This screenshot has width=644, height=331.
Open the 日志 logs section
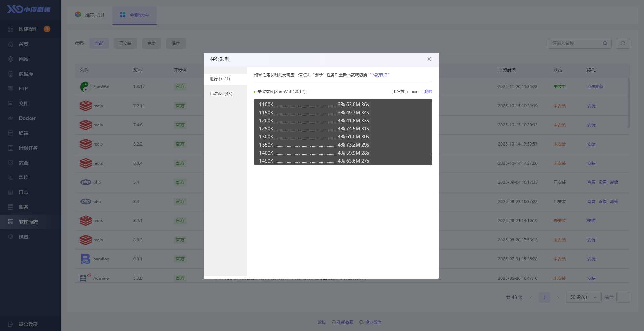(23, 192)
